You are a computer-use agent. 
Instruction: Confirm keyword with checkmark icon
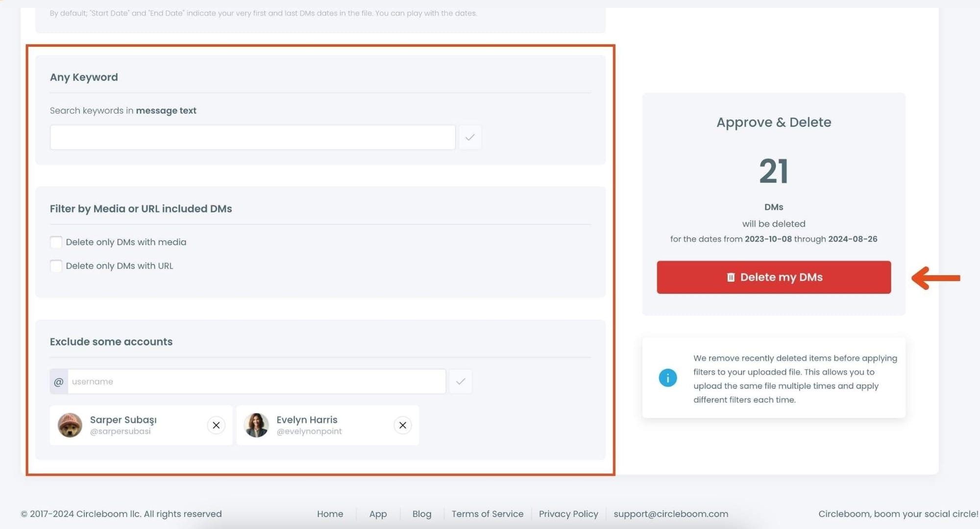469,137
